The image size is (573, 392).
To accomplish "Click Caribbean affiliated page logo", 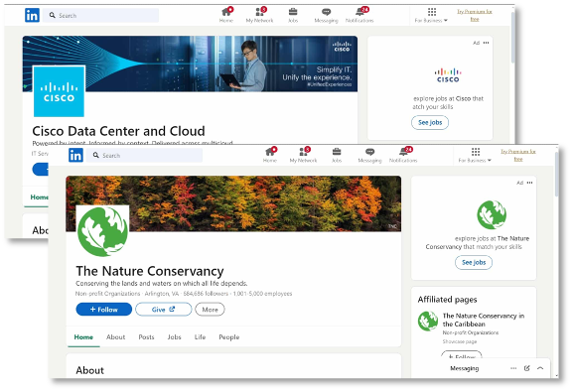I will 428,322.
